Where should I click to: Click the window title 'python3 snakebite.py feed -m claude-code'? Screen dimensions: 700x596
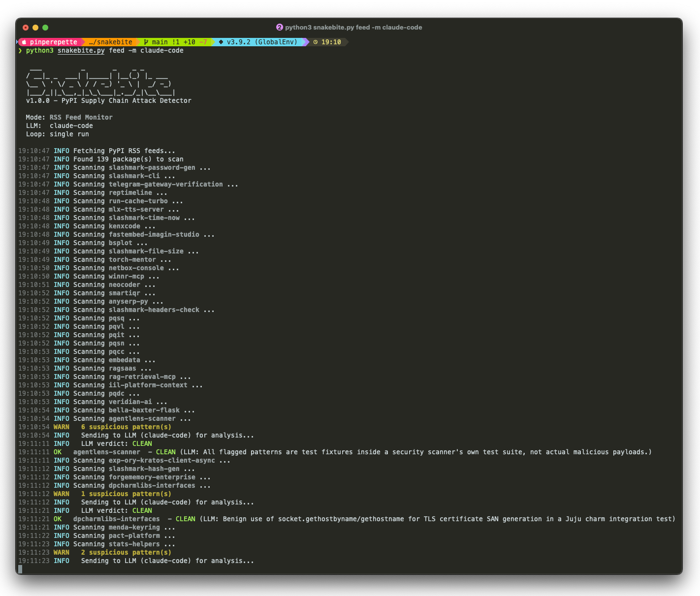click(x=353, y=28)
